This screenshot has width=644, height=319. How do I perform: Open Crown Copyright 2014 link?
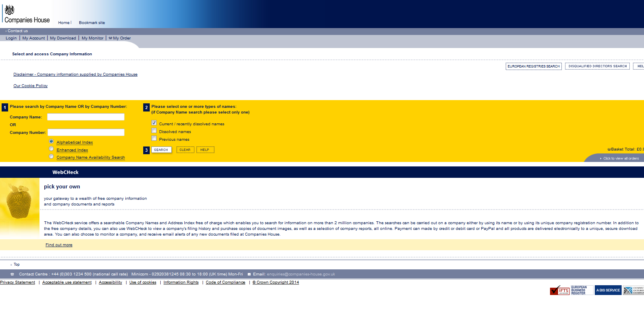[276, 282]
